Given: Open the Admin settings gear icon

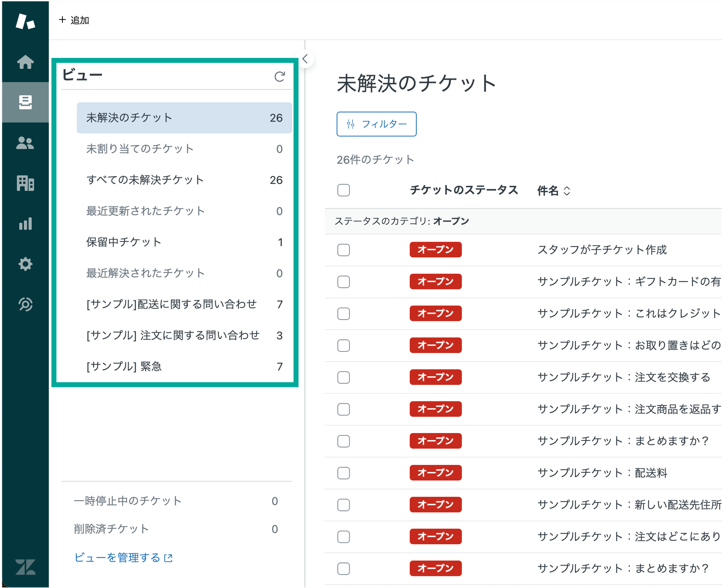Looking at the screenshot, I should pos(25,264).
